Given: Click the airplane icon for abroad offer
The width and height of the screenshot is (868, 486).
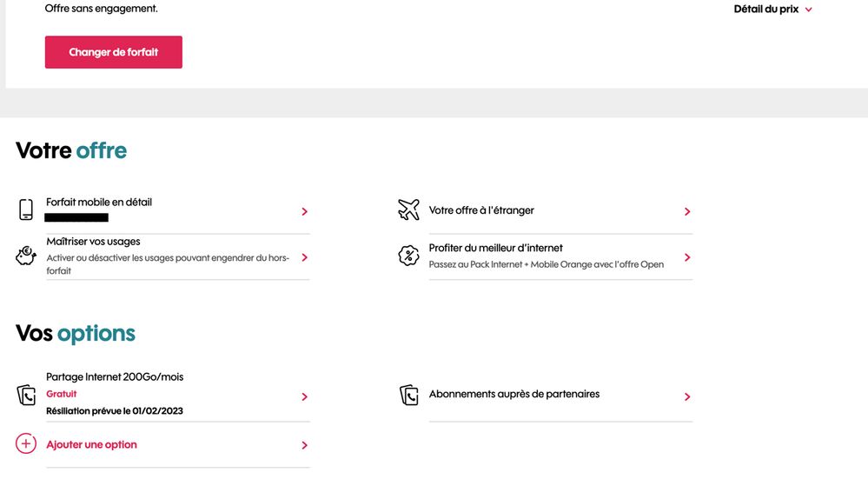Looking at the screenshot, I should [408, 210].
